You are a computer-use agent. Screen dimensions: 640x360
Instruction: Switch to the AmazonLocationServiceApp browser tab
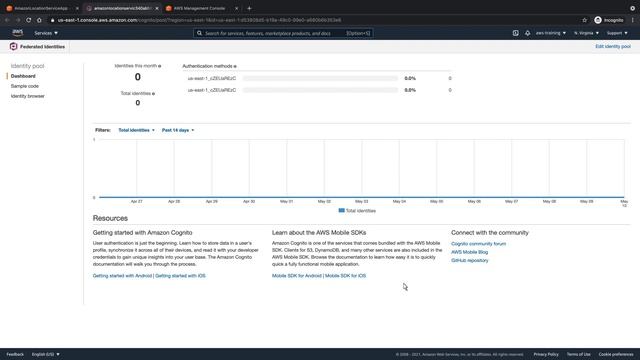tap(40, 8)
